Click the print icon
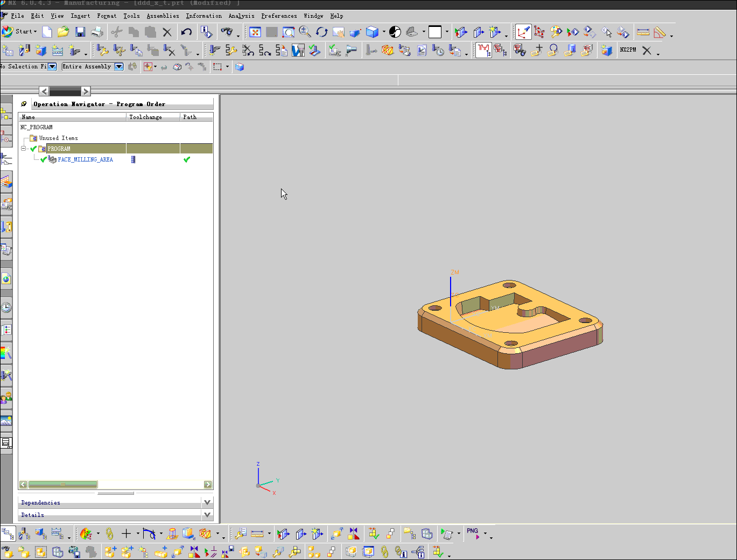The width and height of the screenshot is (737, 560). [97, 32]
